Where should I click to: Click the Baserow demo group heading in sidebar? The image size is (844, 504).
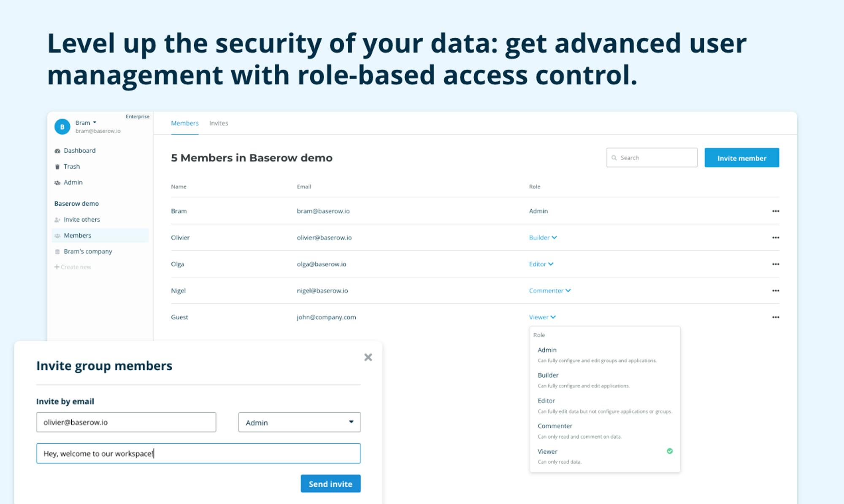(x=76, y=203)
